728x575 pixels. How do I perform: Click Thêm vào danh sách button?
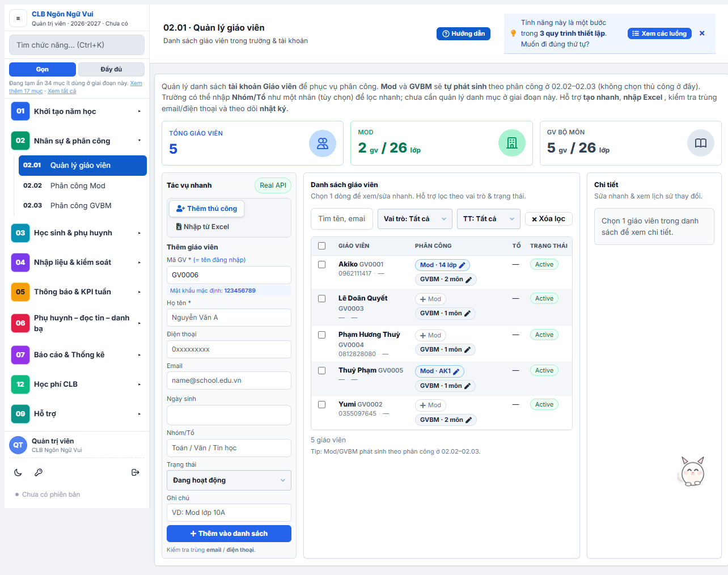(229, 534)
